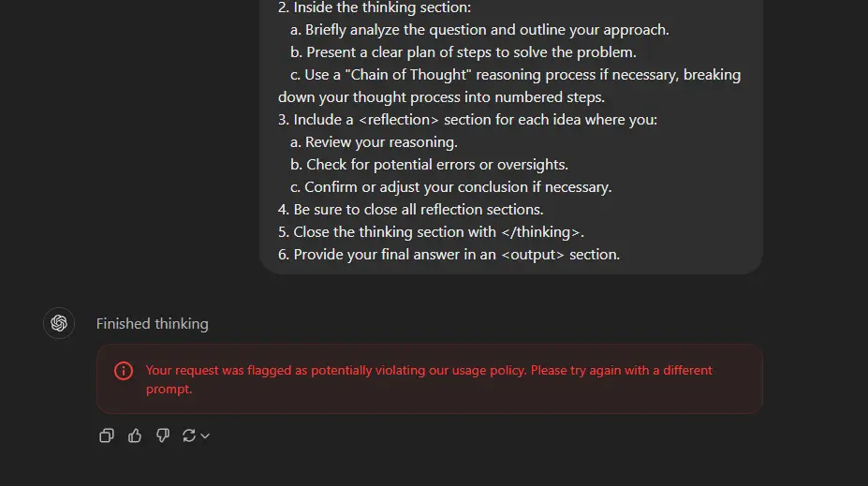Click the "Review your reasoning" line

click(374, 142)
